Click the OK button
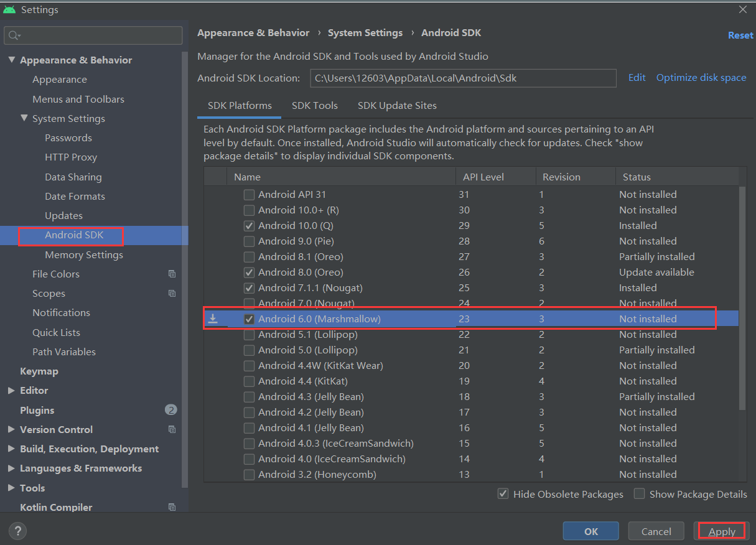This screenshot has height=545, width=756. coord(591,531)
